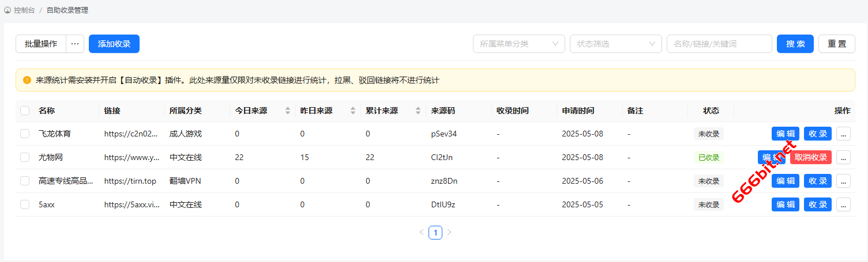This screenshot has height=262, width=868.
Task: Sort by 昨日来源 column sort arrows
Action: pyautogui.click(x=353, y=111)
